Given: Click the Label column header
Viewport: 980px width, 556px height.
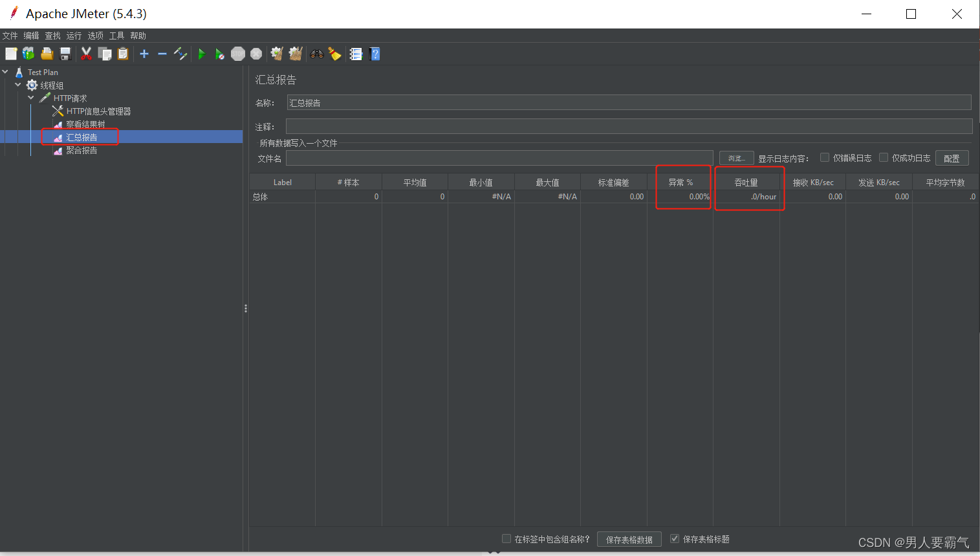Looking at the screenshot, I should pos(282,182).
